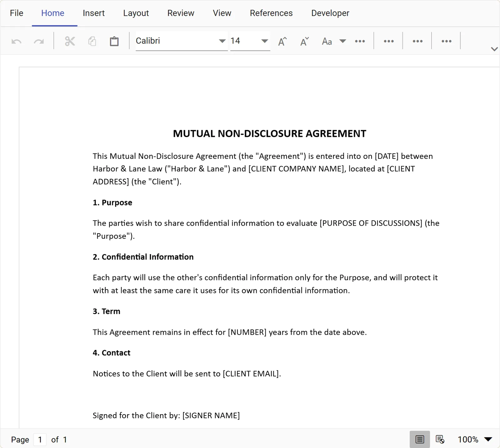Open the font size 14 dropdown arrow
500x448 pixels.
tap(265, 41)
